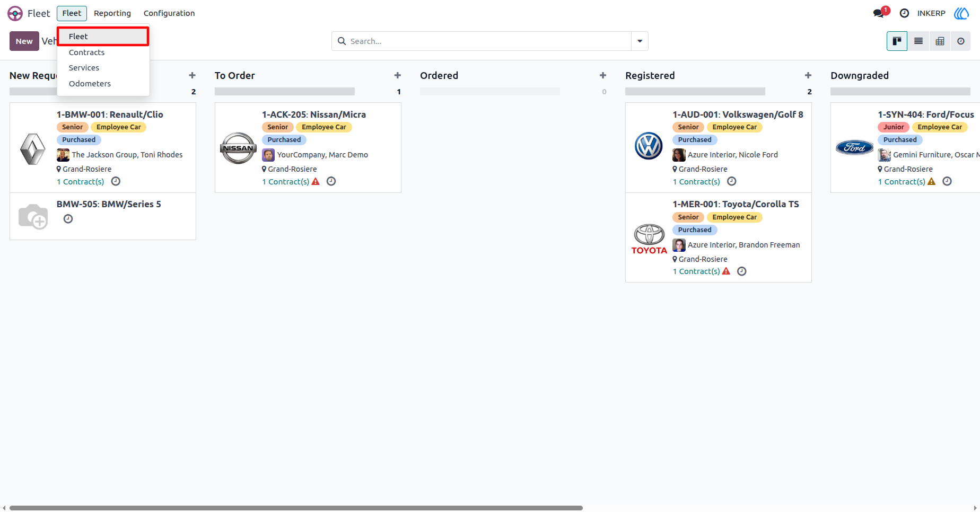Open the Reporting menu
Screen dimensions: 980x512
coord(112,13)
